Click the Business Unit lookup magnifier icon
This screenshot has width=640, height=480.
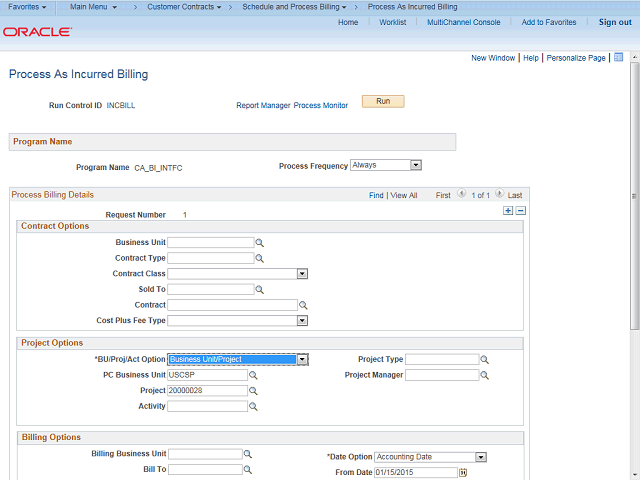point(259,243)
